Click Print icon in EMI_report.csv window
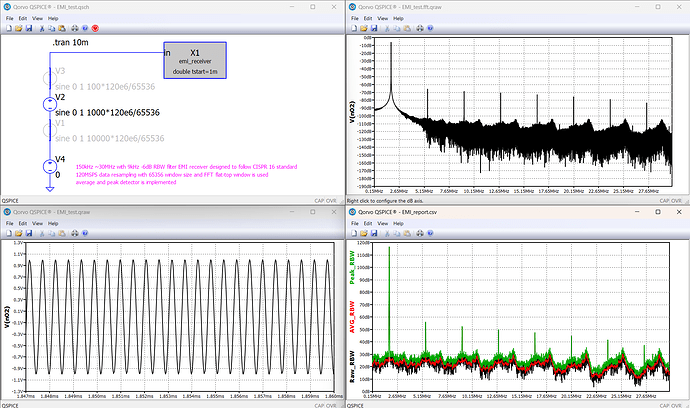690x408 pixels. [x=420, y=233]
